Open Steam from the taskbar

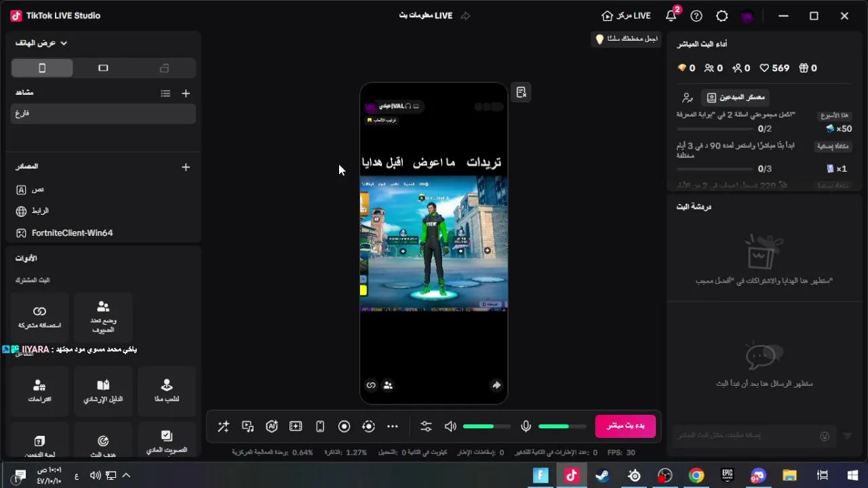pyautogui.click(x=602, y=475)
